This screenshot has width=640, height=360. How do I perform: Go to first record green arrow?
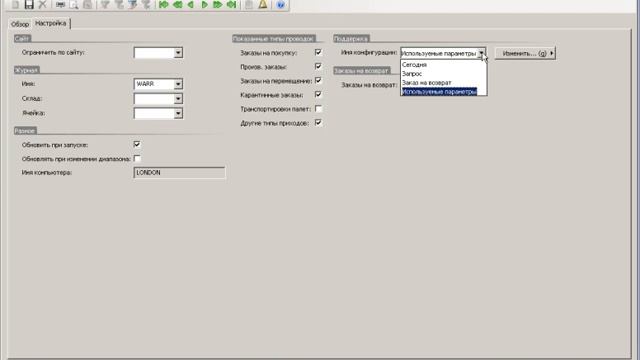click(164, 4)
